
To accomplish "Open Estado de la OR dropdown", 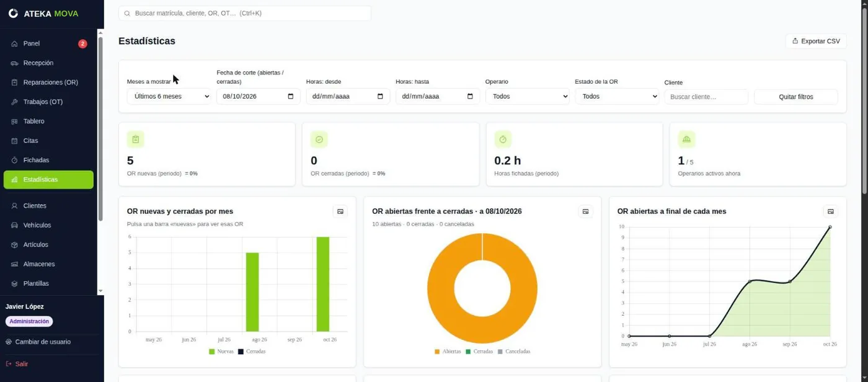I will pyautogui.click(x=617, y=96).
